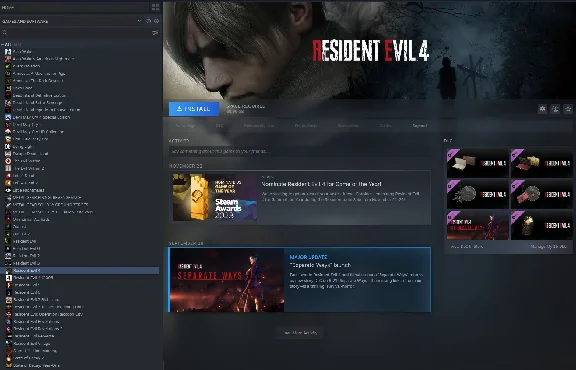Open the Store Page tab

(186, 126)
